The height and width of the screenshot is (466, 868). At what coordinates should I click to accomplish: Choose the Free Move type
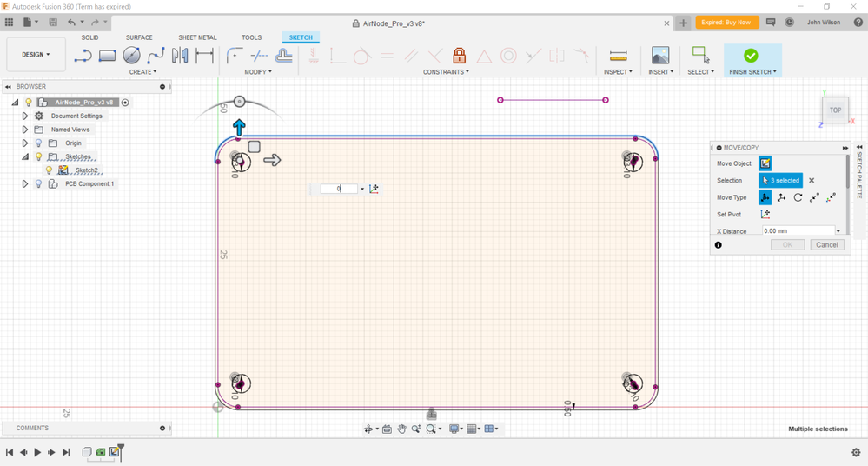pyautogui.click(x=765, y=197)
